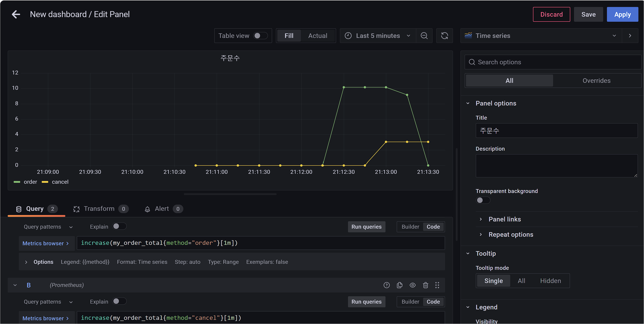Click the refresh dashboard icon
This screenshot has width=644, height=324.
click(444, 36)
